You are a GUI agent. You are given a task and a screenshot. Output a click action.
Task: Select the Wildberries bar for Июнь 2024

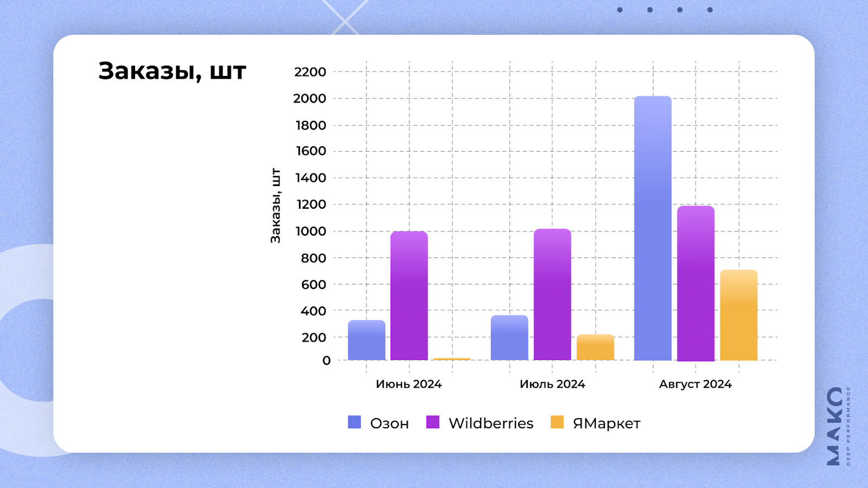tap(409, 296)
